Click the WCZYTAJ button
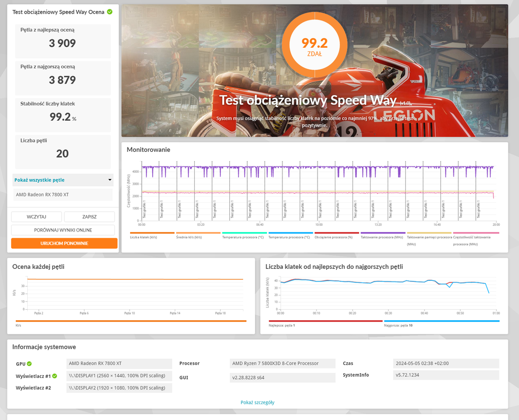 [36, 217]
